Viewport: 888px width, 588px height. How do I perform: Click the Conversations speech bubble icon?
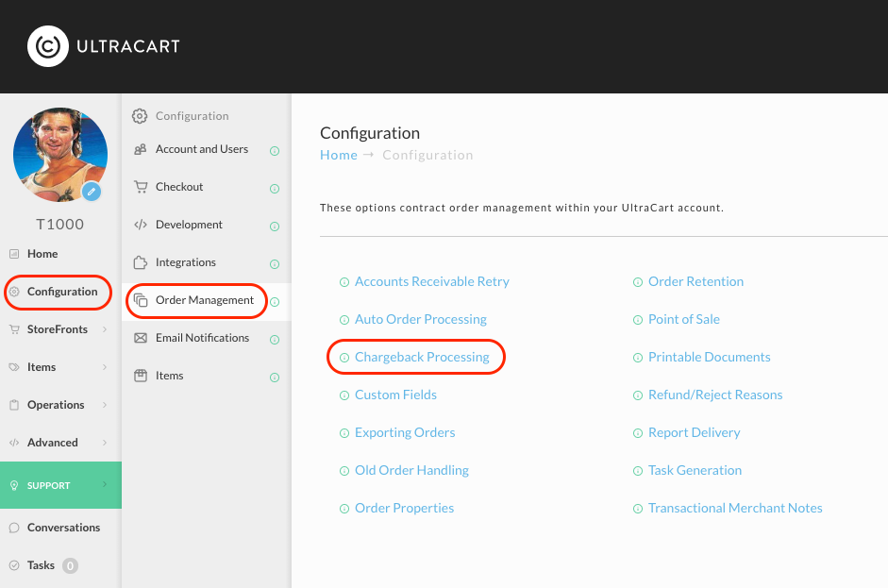coord(14,528)
